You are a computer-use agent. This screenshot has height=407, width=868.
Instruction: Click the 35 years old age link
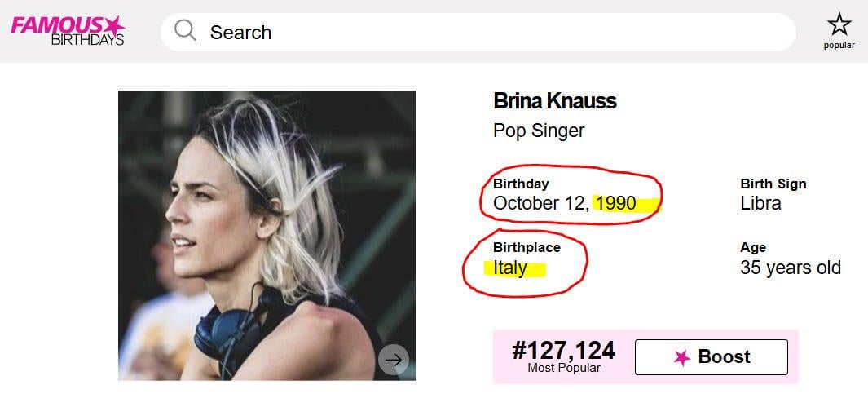point(790,268)
